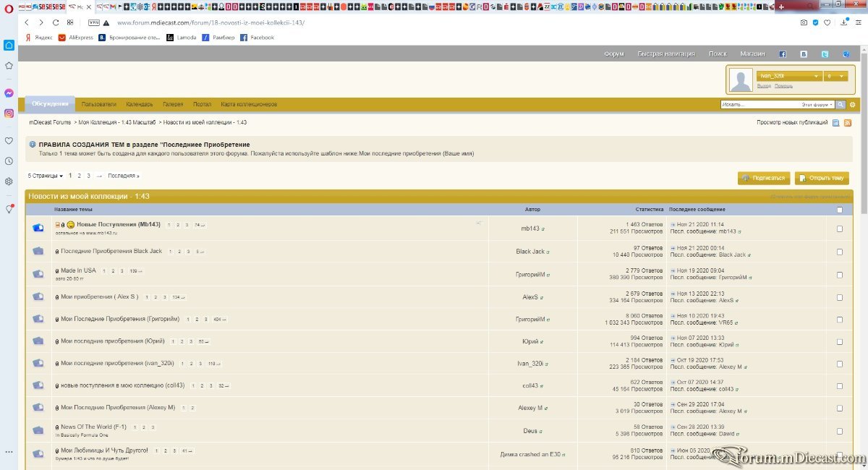Open Просмотр новых публикаций link

792,123
